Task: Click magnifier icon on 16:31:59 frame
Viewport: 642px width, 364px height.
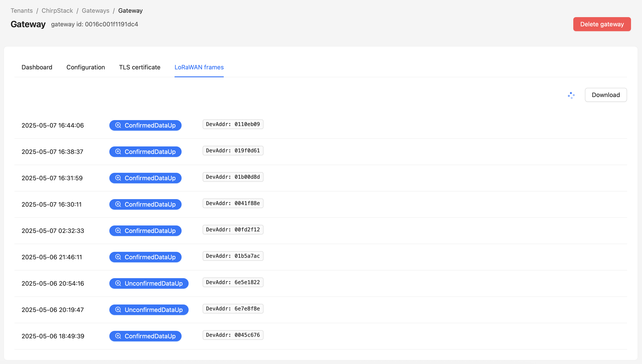Action: [118, 178]
